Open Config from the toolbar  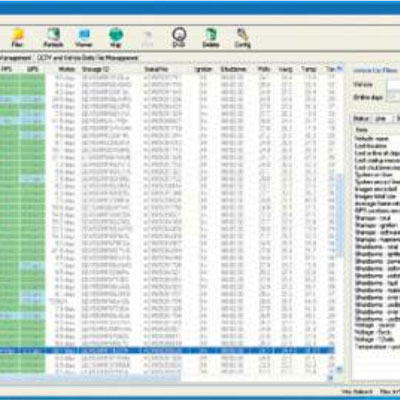[x=242, y=37]
